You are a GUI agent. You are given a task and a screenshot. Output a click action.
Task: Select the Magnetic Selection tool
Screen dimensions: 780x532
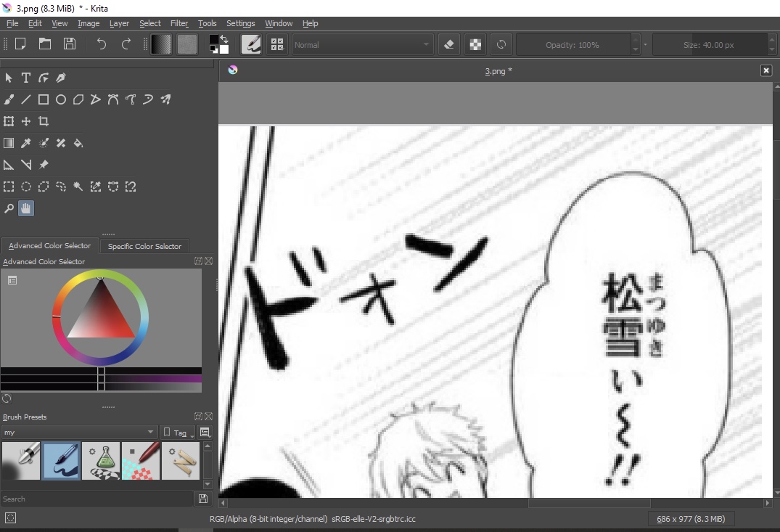coord(131,187)
